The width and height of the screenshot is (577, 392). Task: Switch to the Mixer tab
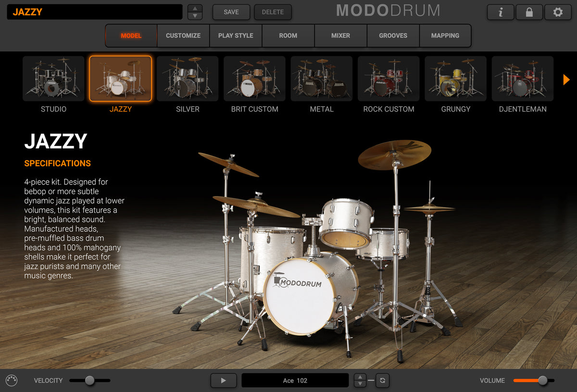340,36
